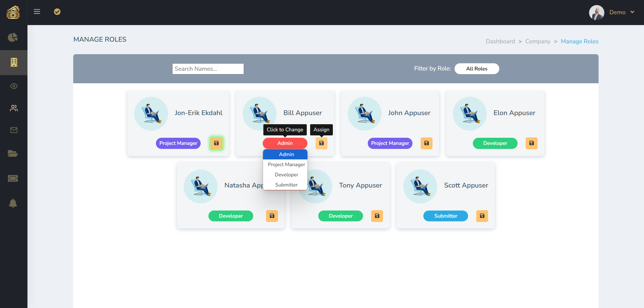Open John Appuser's Project Manager role dropdown
644x308 pixels.
coord(390,143)
